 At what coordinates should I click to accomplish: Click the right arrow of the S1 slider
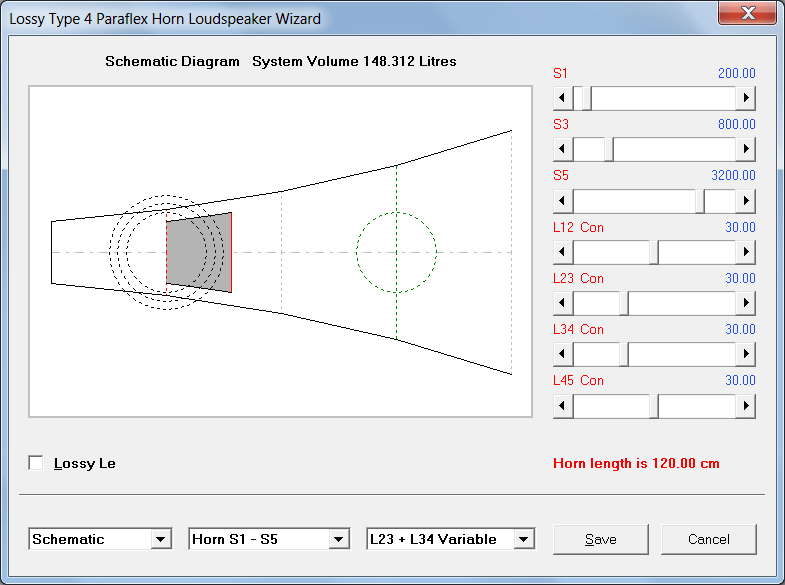coord(745,98)
